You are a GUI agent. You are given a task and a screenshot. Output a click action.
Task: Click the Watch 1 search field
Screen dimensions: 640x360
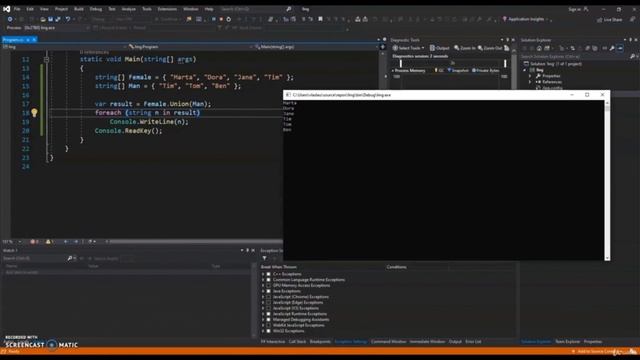pyautogui.click(x=34, y=258)
